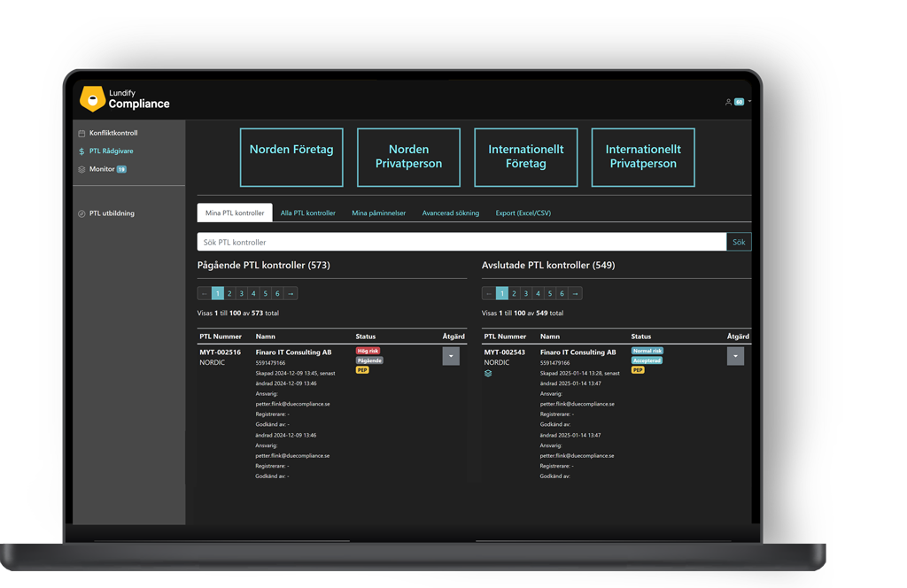Click the Norden Företag button
Screen dimensions: 907x588
pyautogui.click(x=291, y=158)
